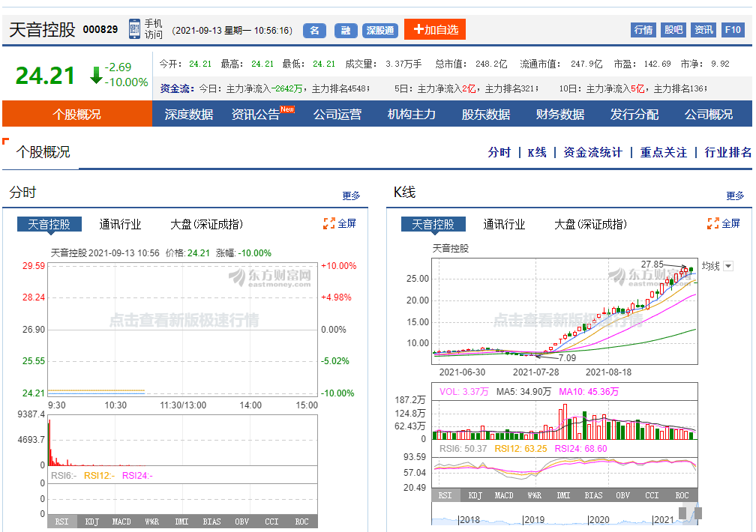Click the stock code 000829

(100, 29)
